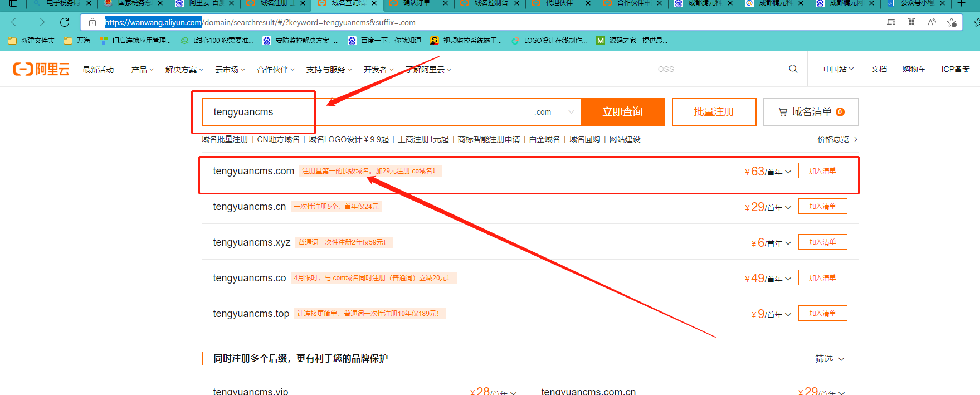
Task: Click the 立即查询 search button
Action: pyautogui.click(x=623, y=112)
